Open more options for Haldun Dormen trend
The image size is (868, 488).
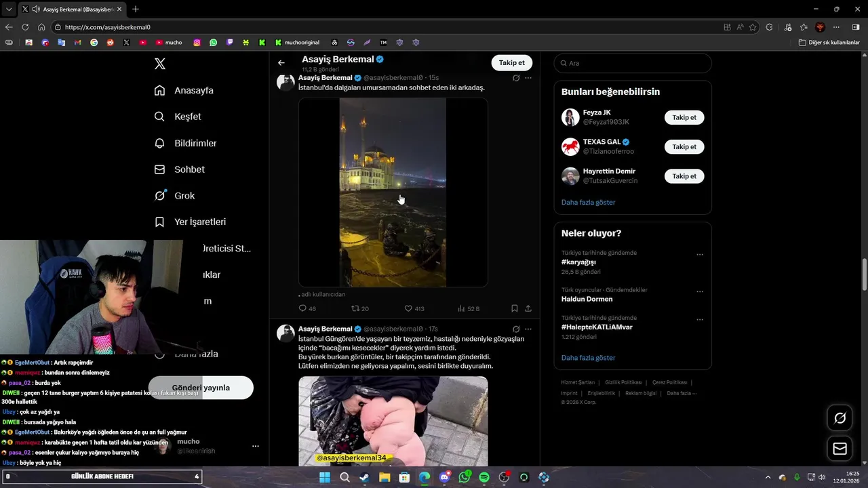point(700,291)
